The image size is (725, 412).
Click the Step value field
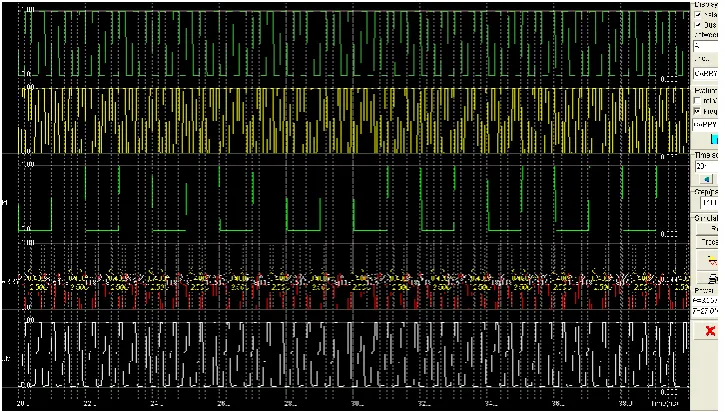709,203
